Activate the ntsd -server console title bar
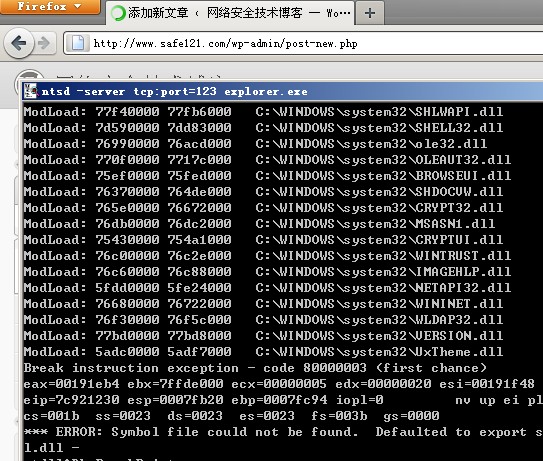The width and height of the screenshot is (543, 461). [x=283, y=92]
